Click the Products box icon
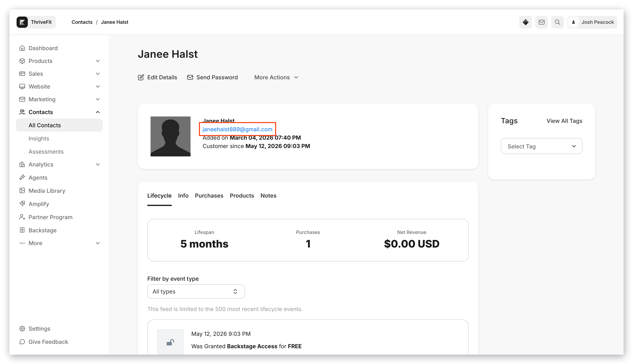The height and width of the screenshot is (364, 633). 22,61
